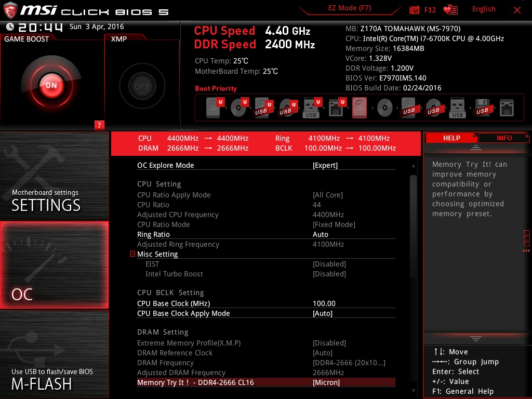Click the F12 screenshot label
532x399 pixels.
point(430,10)
